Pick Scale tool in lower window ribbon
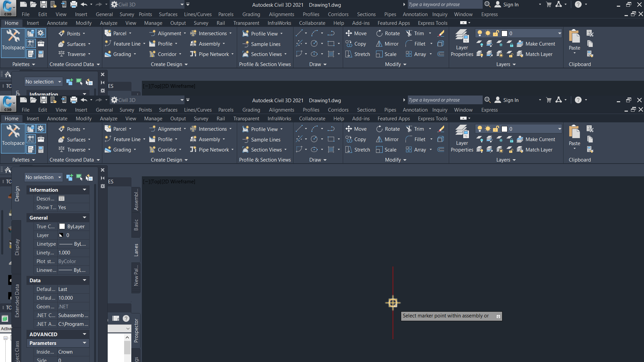This screenshot has width=644, height=362. [x=386, y=150]
